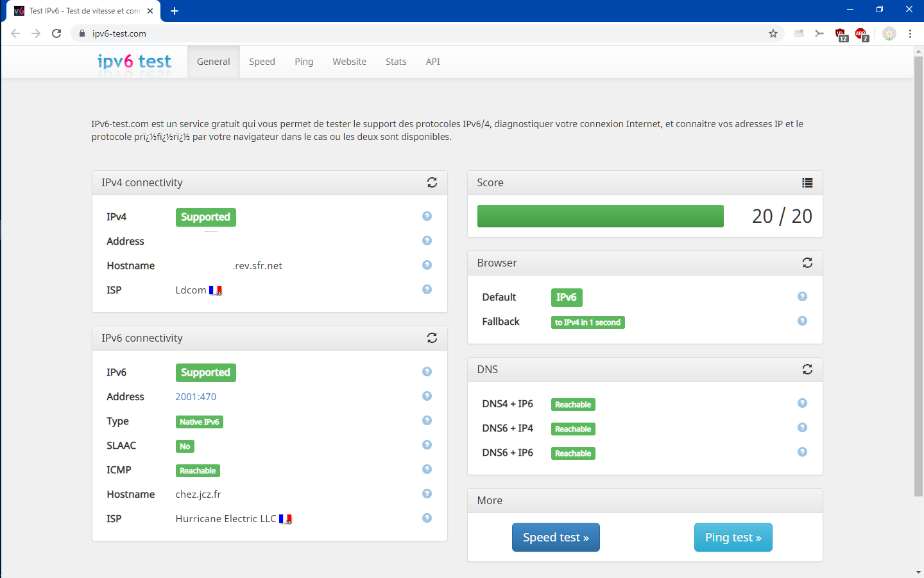This screenshot has width=924, height=578.
Task: Refresh the IPv4 connectivity panel
Action: pyautogui.click(x=432, y=183)
